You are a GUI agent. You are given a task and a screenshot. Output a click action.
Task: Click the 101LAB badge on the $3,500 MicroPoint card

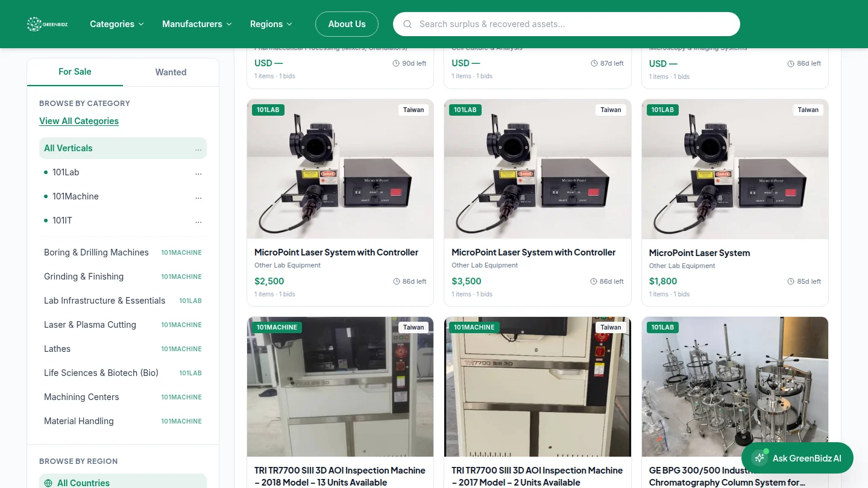coord(465,110)
